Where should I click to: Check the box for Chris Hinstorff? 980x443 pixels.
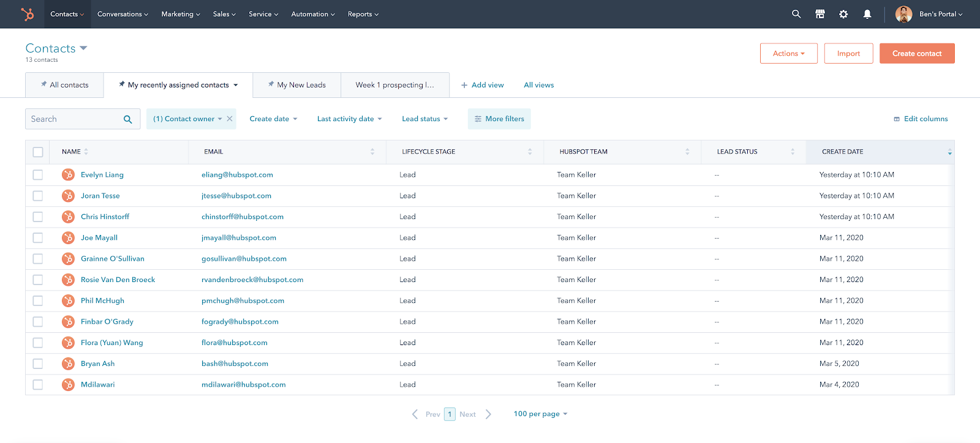tap(38, 217)
